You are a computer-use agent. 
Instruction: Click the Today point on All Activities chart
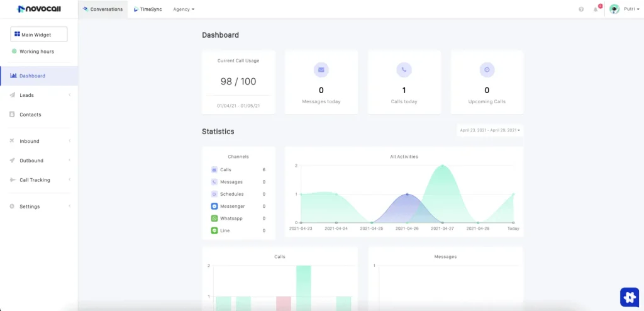coord(513,194)
